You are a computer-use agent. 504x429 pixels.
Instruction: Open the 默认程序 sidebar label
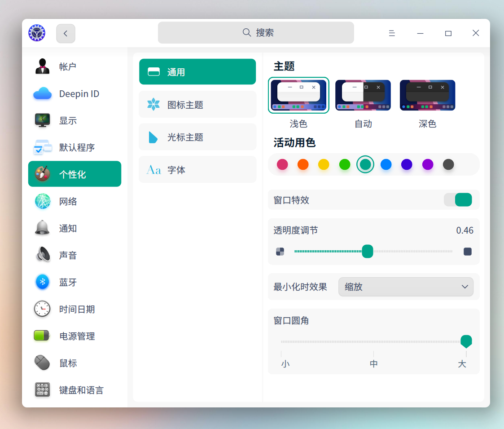[77, 147]
